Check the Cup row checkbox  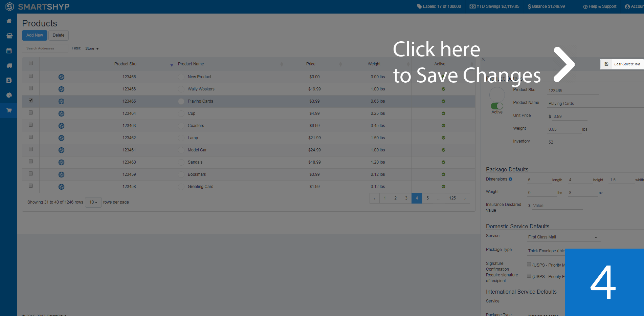tap(31, 112)
